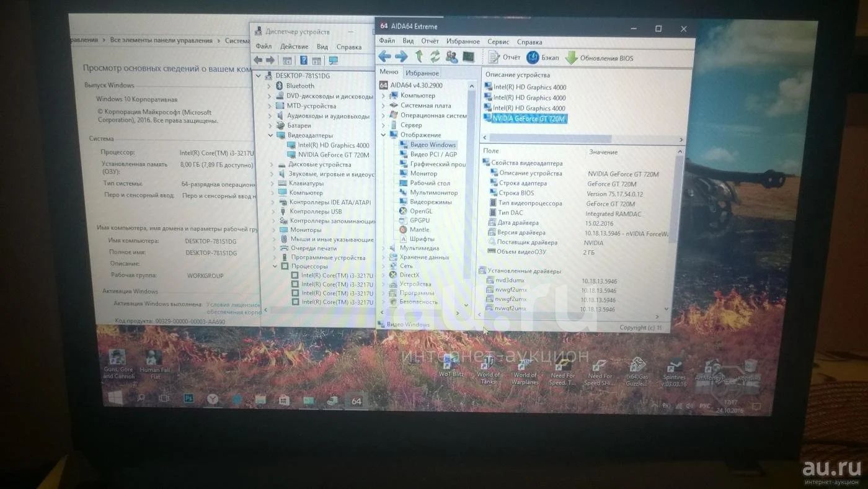
Task: Click the Photoshop icon on the taskbar
Action: coord(188,399)
